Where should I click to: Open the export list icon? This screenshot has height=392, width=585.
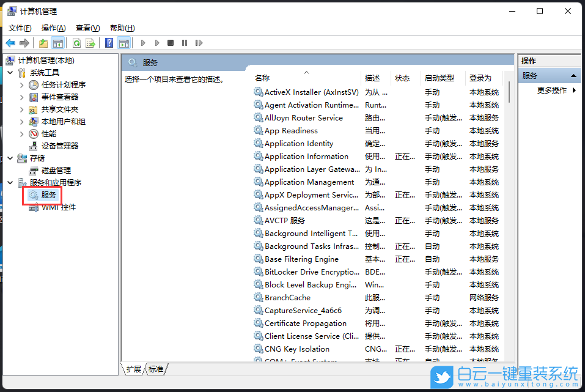[90, 43]
